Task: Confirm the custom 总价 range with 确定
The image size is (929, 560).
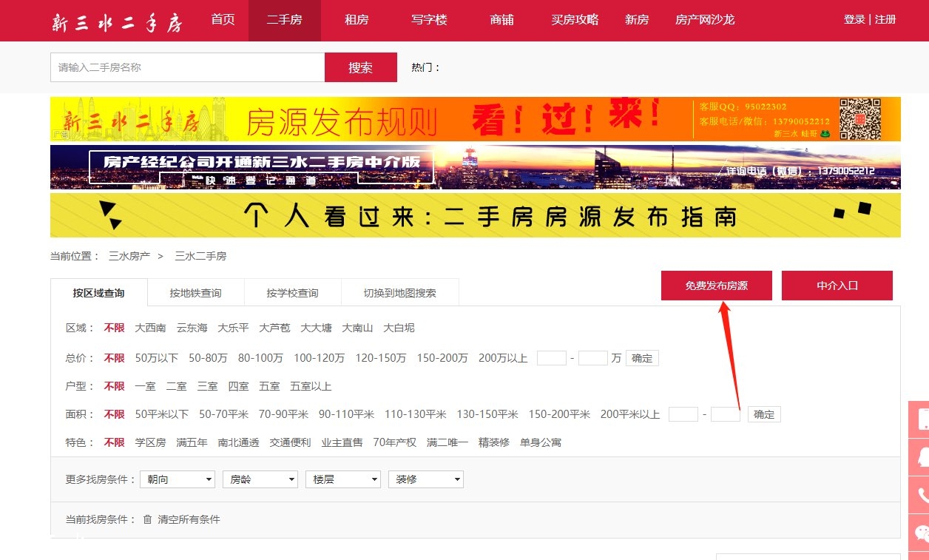Action: point(642,358)
